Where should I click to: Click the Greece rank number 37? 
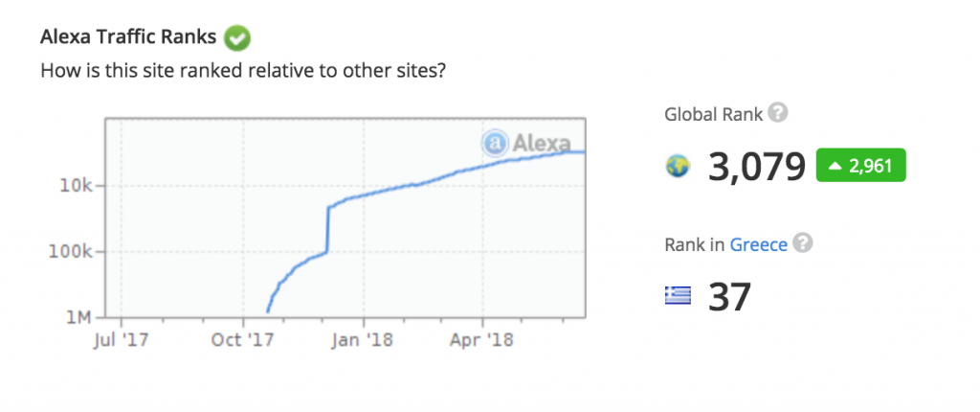coord(729,297)
